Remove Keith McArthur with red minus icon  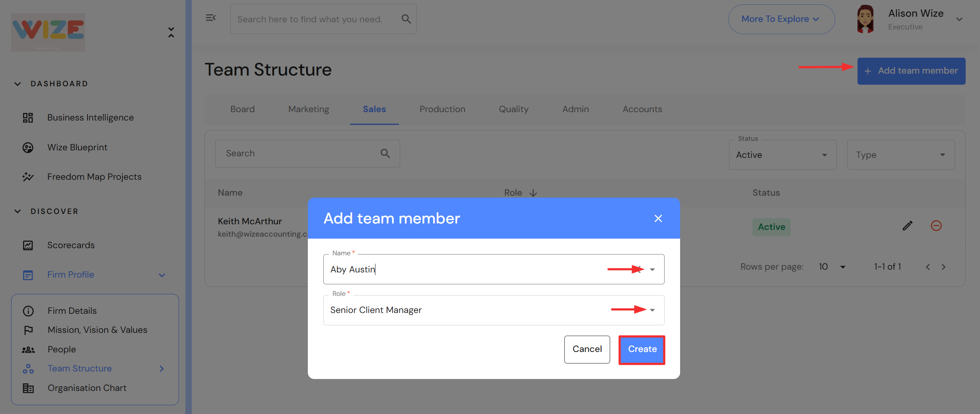point(936,226)
